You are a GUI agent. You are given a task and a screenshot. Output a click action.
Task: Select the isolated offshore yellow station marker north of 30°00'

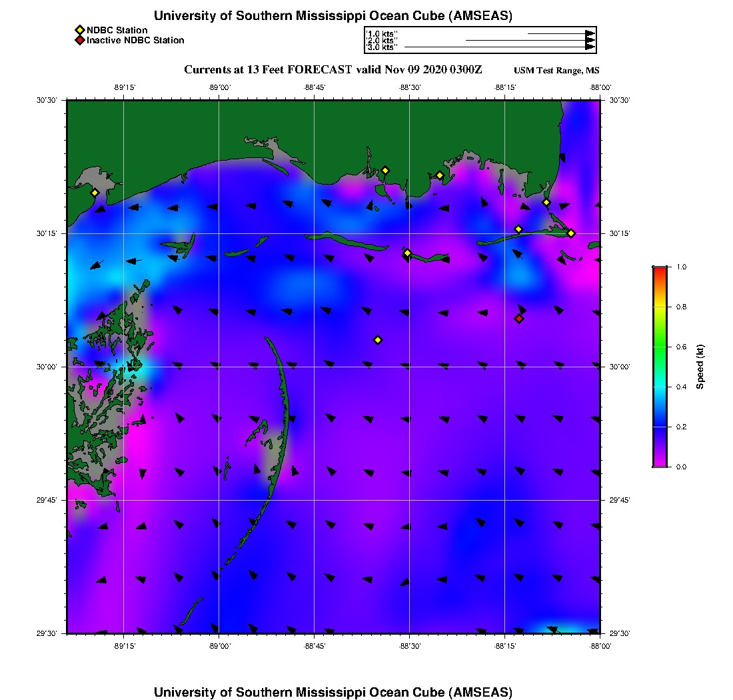click(x=378, y=340)
